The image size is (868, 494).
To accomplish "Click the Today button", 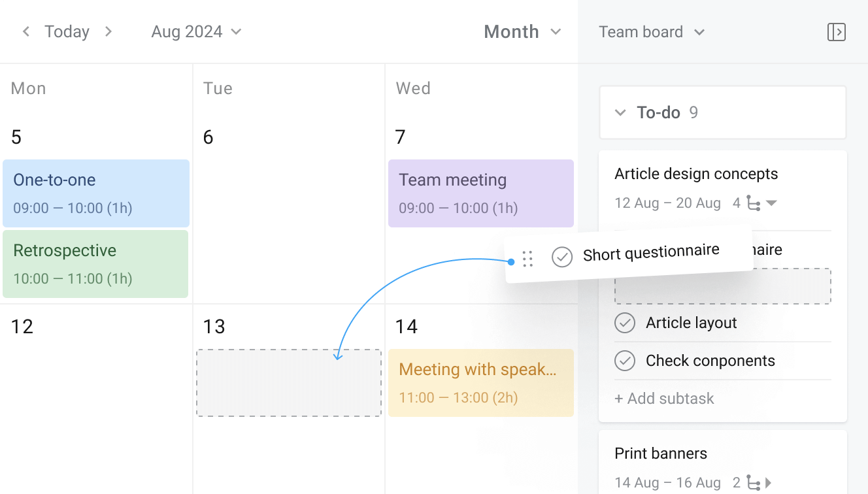I will click(67, 31).
